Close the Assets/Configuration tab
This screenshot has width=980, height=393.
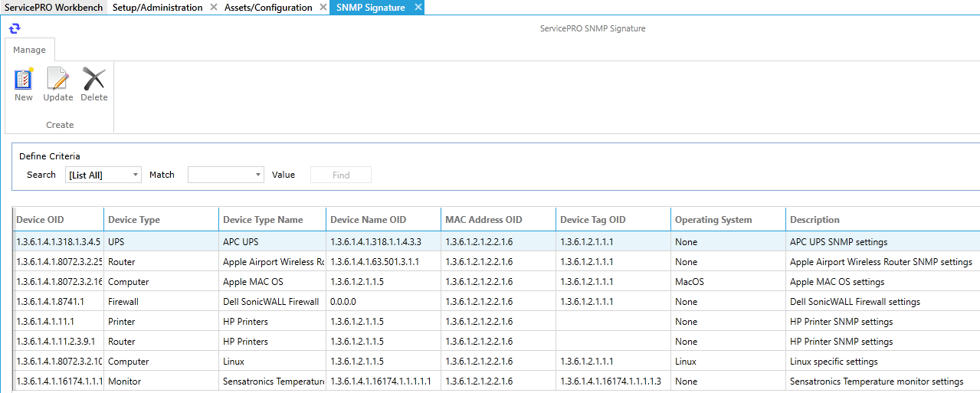(323, 8)
